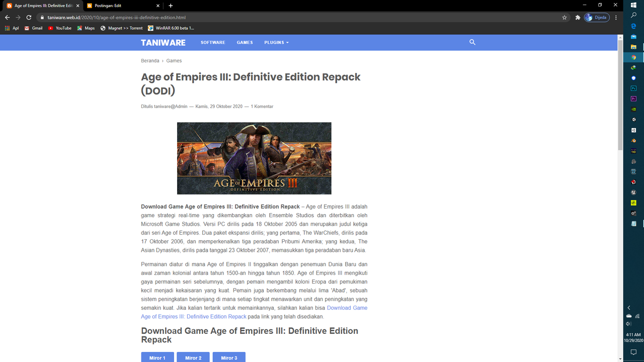Screen dimensions: 644x362
Task: Open the Magnet >> Torrent bookmark
Action: pos(121,28)
